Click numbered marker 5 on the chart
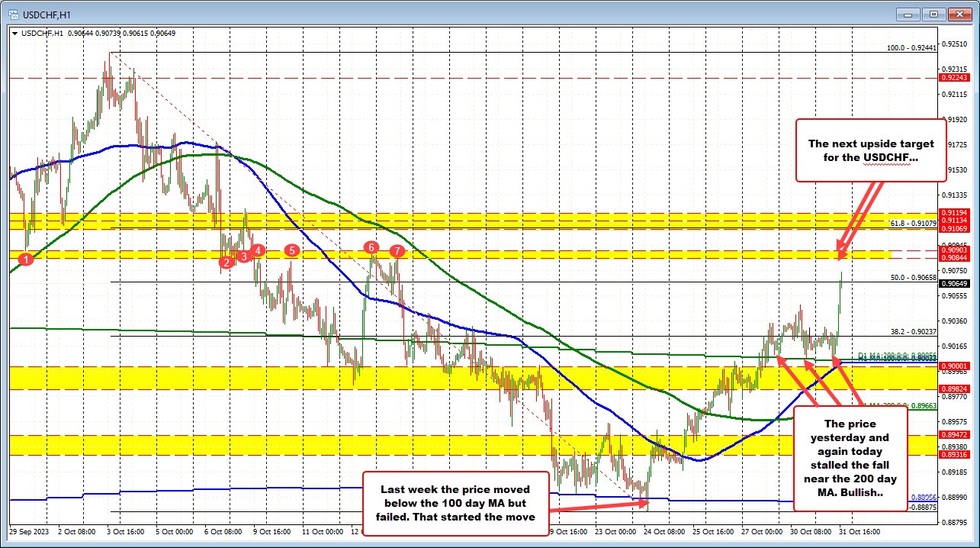Image resolution: width=980 pixels, height=548 pixels. pos(291,250)
